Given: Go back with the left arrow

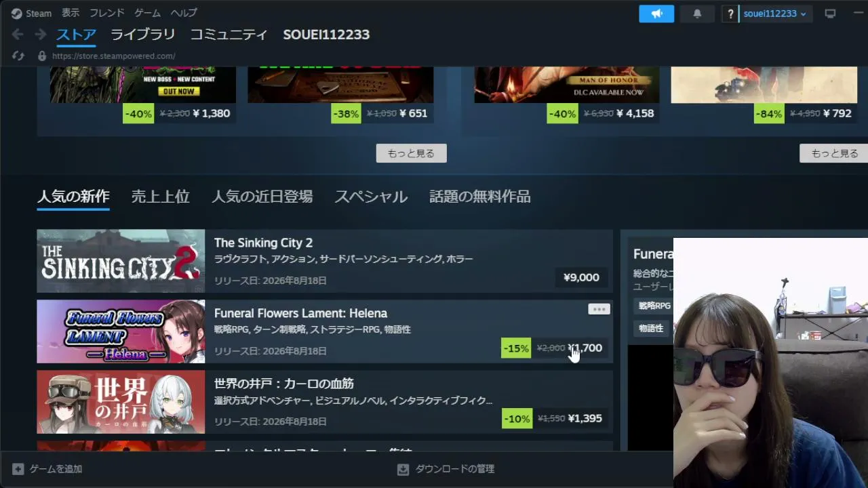Looking at the screenshot, I should pos(18,35).
